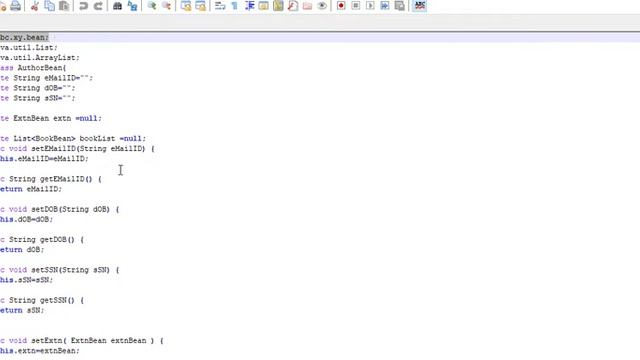The image size is (640, 360).
Task: Toggle word wrap in the toolbar
Action: click(220, 6)
